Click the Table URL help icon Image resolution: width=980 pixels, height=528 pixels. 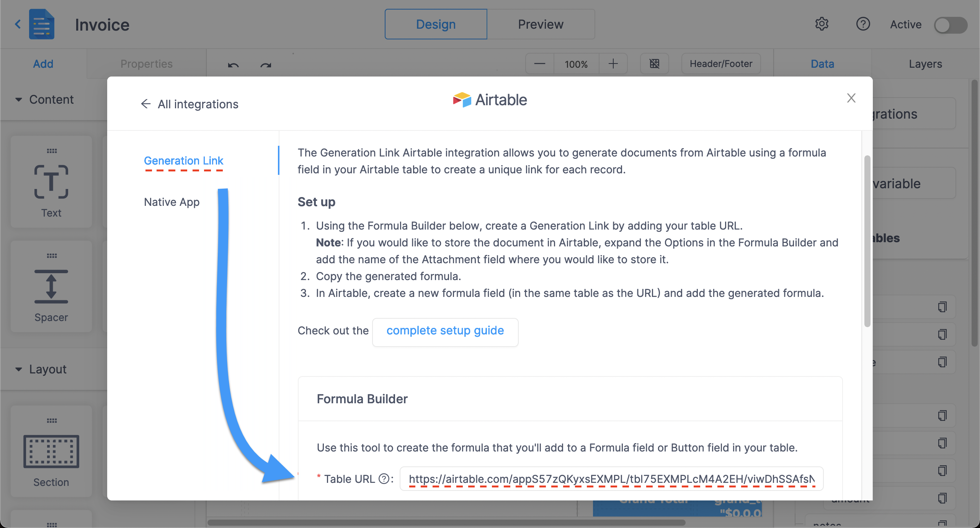click(x=384, y=479)
